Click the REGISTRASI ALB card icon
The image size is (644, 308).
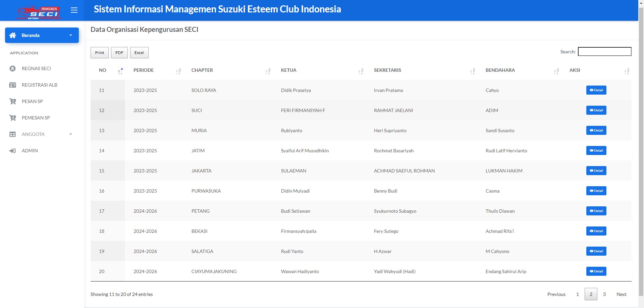point(13,85)
